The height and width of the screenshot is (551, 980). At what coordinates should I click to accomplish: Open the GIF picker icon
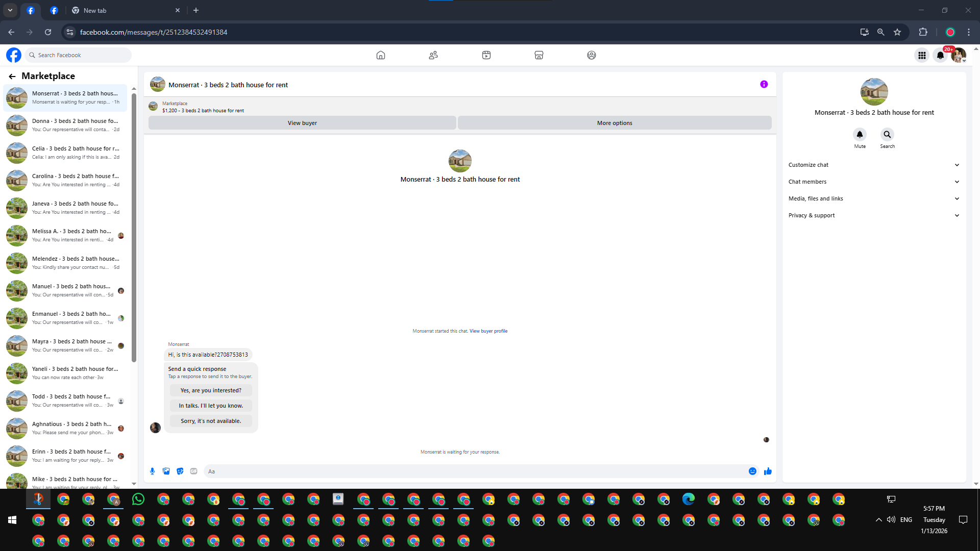click(x=193, y=471)
